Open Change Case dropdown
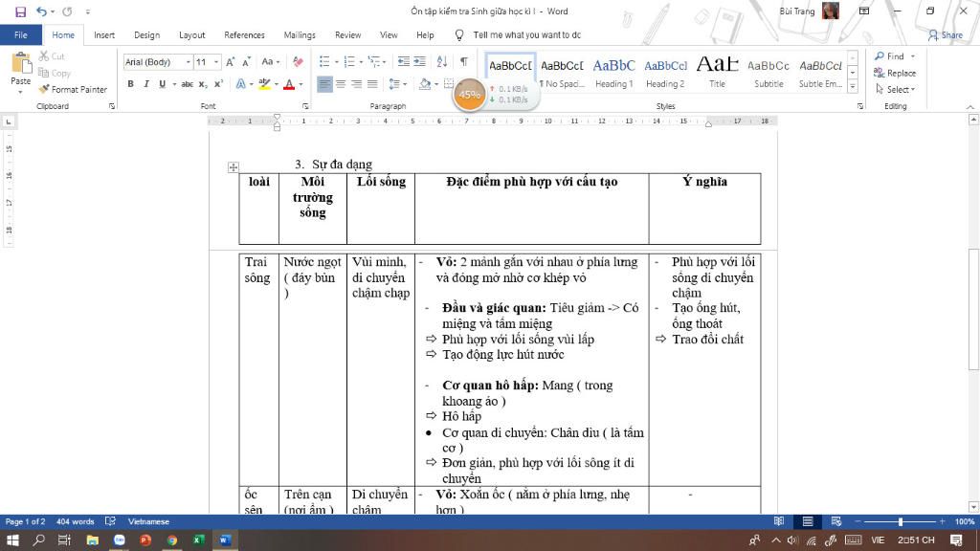 click(271, 62)
